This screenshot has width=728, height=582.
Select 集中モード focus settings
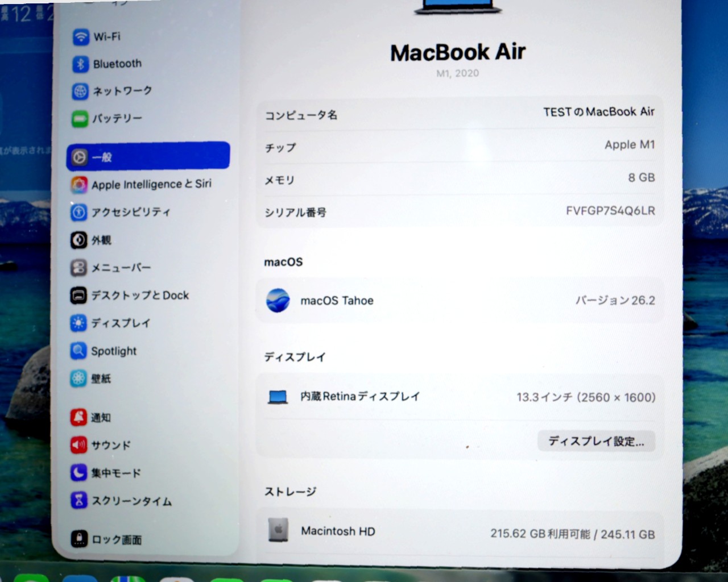115,473
